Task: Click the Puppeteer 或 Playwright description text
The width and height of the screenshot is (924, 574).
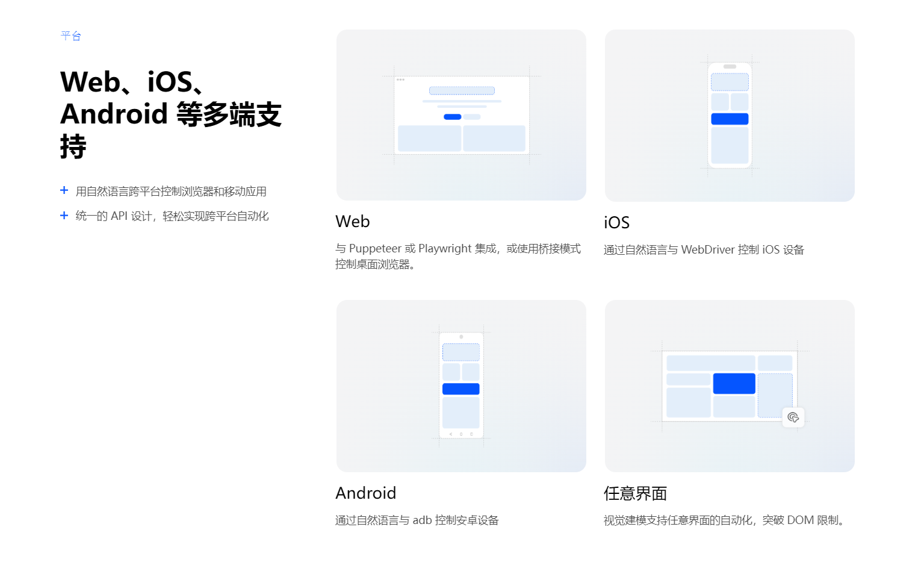Action: point(458,256)
